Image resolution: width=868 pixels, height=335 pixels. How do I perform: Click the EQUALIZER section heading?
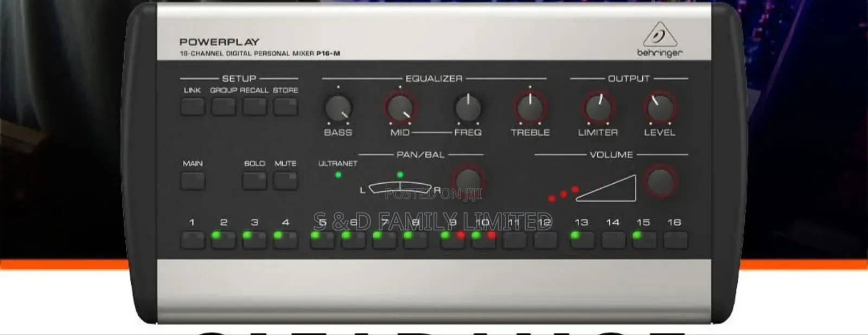click(434, 79)
